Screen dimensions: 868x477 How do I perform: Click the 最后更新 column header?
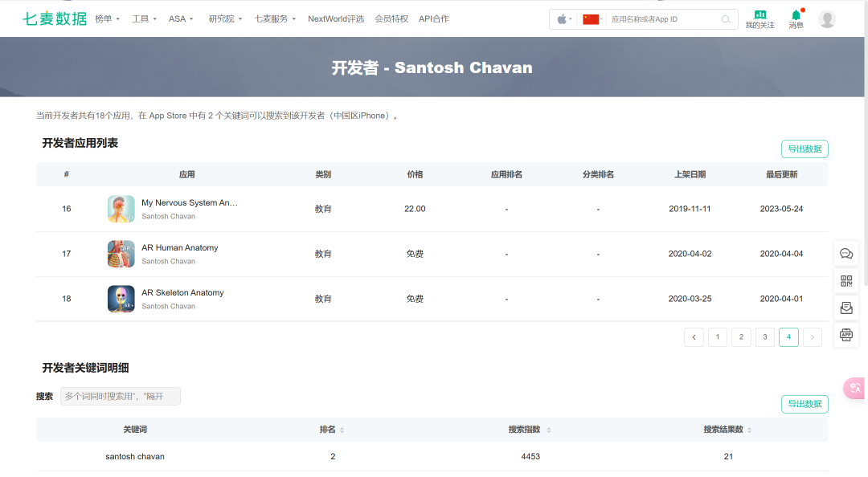(x=781, y=174)
